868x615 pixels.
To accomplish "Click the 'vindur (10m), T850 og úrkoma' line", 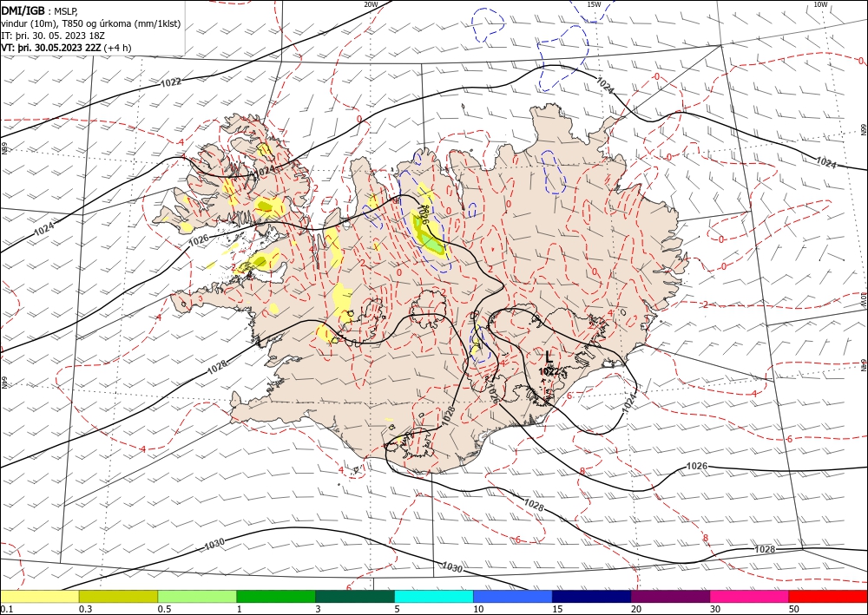I will (x=91, y=23).
